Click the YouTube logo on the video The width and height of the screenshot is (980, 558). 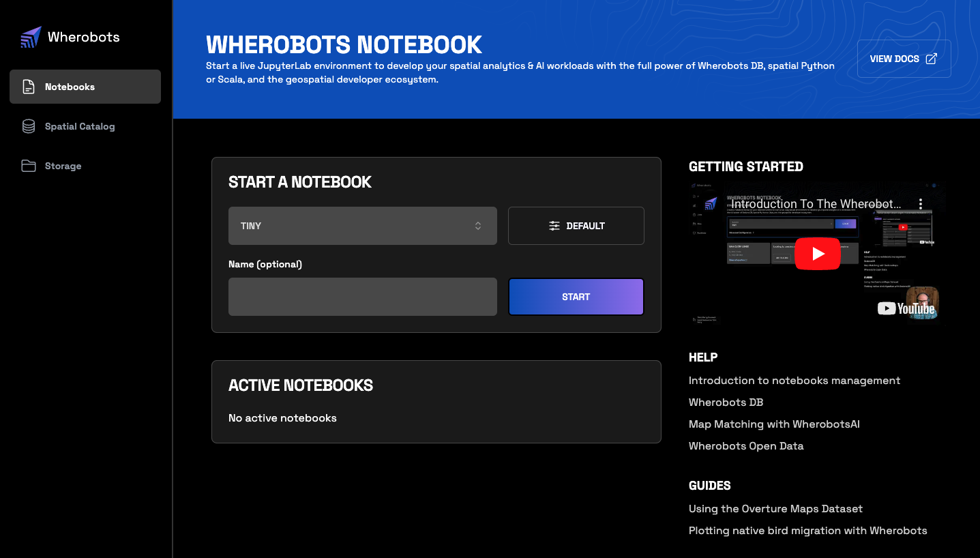[906, 308]
